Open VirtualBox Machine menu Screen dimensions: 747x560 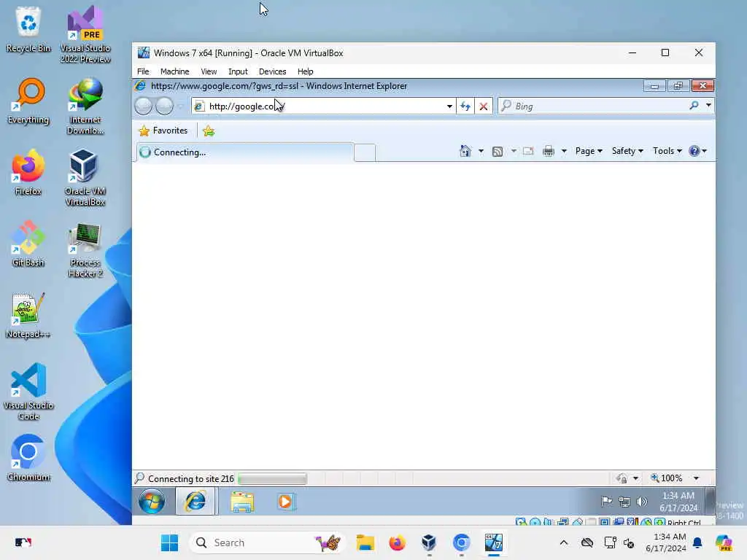click(x=175, y=71)
